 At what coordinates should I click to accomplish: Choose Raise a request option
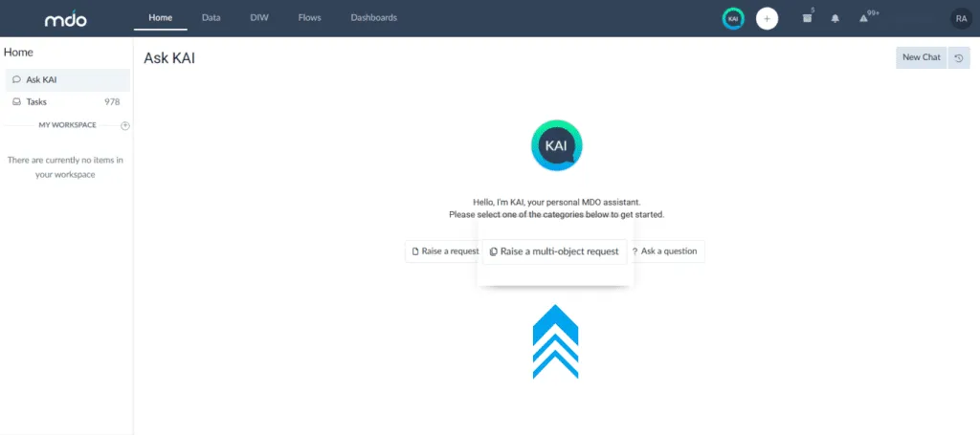click(x=442, y=251)
